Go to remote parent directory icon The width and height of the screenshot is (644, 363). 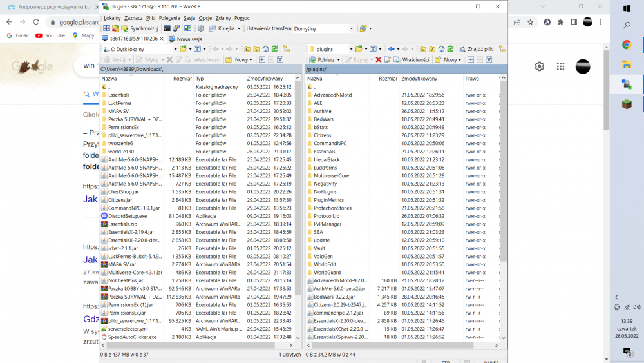(x=423, y=49)
